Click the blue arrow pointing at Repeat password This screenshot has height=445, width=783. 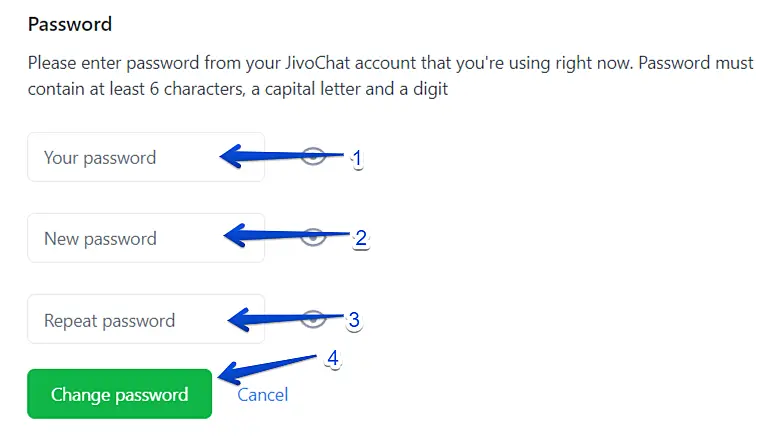275,319
